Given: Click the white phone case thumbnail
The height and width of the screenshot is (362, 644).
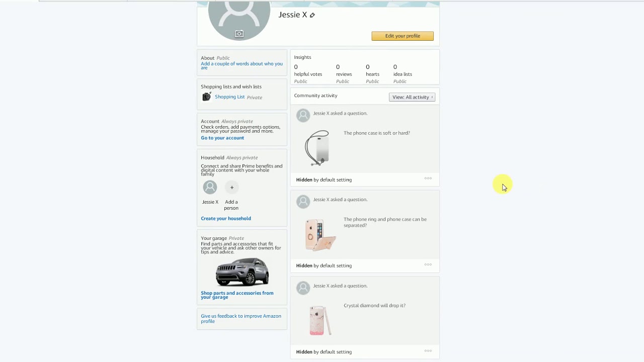Looking at the screenshot, I should click(317, 148).
